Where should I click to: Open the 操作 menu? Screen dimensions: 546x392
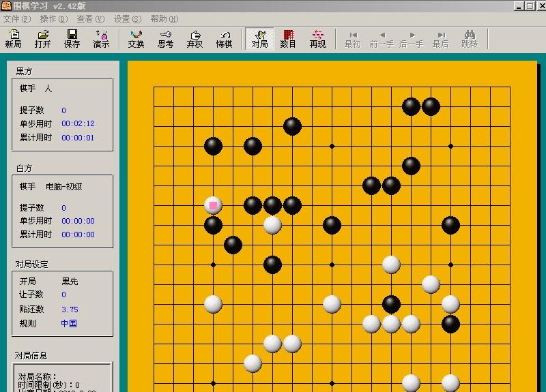53,19
